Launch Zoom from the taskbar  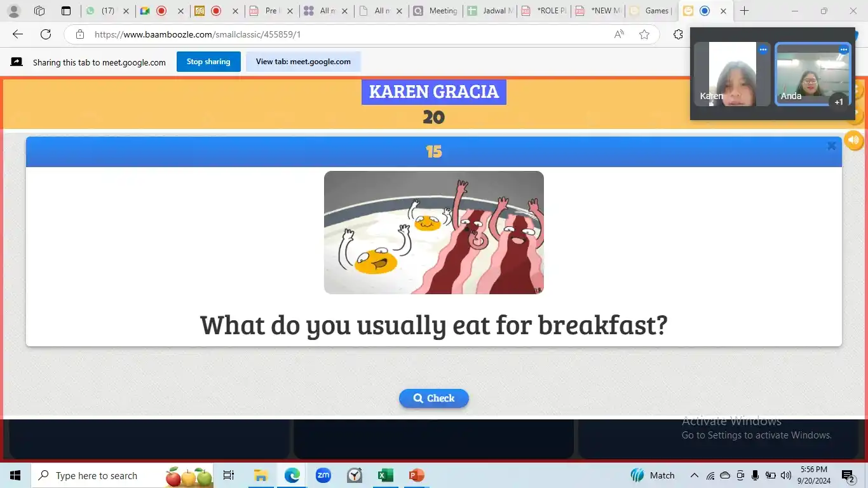coord(323,475)
